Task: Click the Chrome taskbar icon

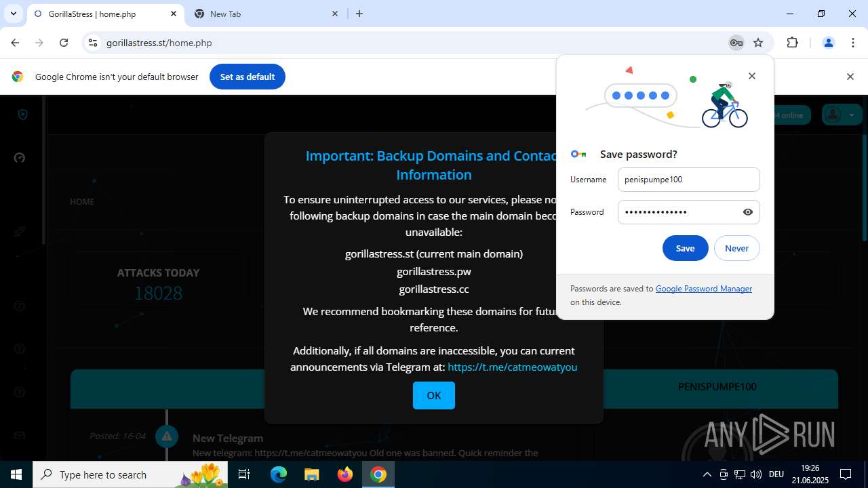Action: (x=378, y=474)
